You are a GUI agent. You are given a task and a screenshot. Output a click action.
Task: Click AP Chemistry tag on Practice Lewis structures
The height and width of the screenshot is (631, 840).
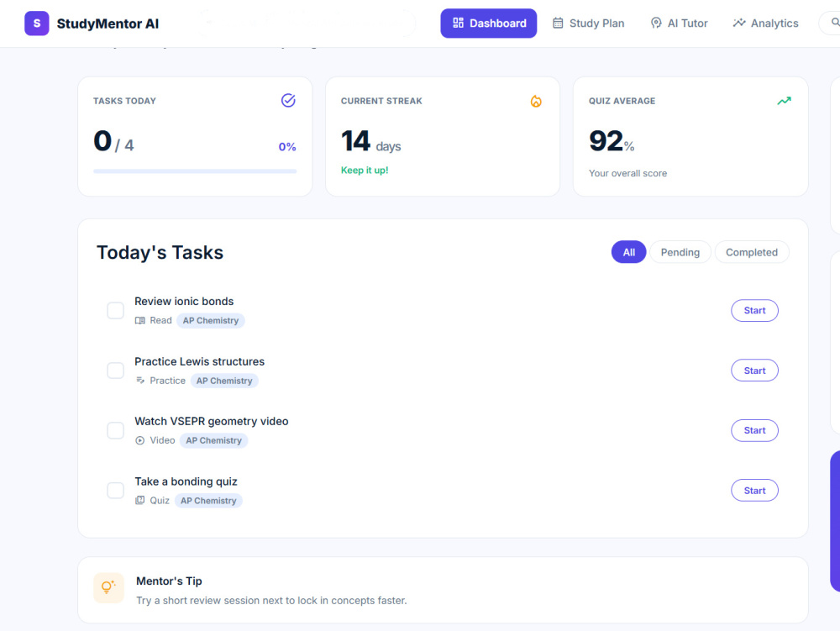[224, 381]
